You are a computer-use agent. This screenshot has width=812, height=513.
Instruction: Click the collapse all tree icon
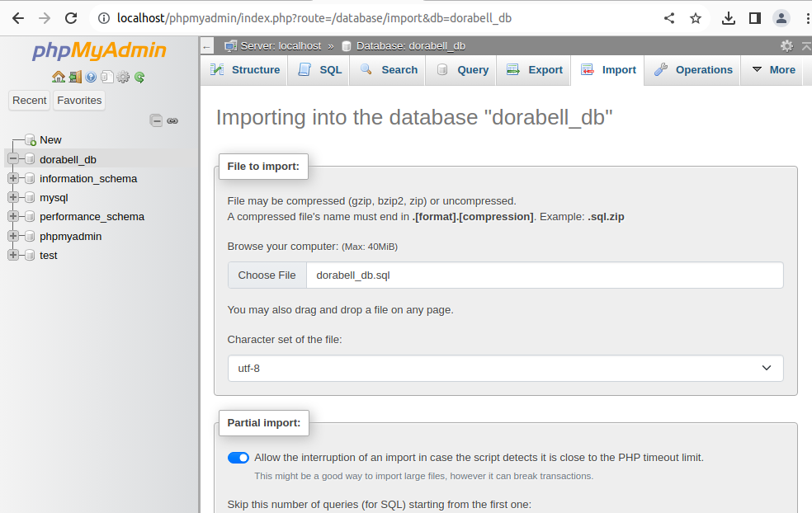[156, 120]
